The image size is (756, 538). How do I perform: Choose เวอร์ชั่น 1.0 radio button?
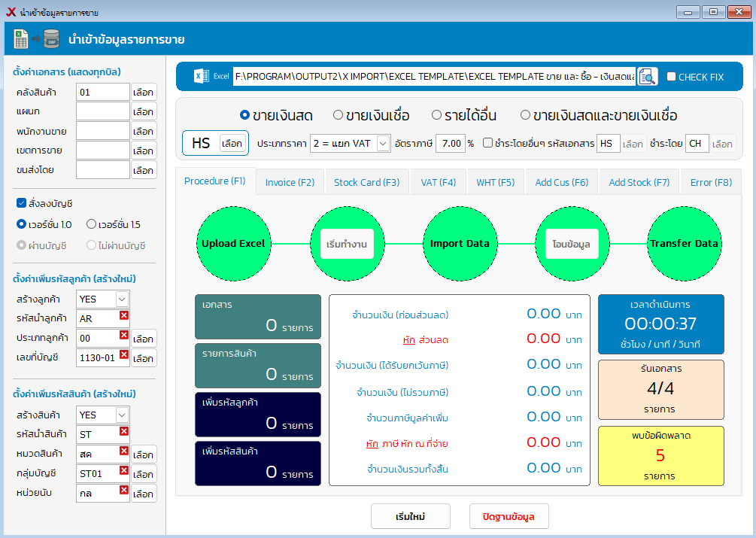coord(21,223)
